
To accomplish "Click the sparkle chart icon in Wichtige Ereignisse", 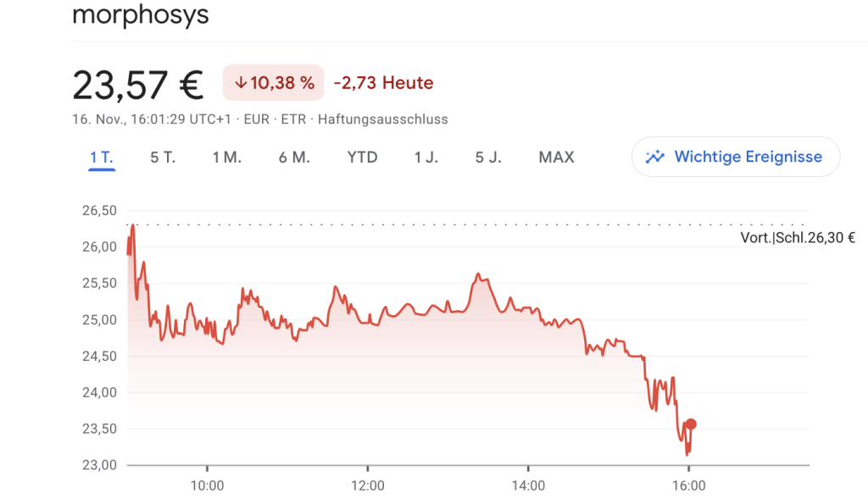I will click(x=655, y=157).
